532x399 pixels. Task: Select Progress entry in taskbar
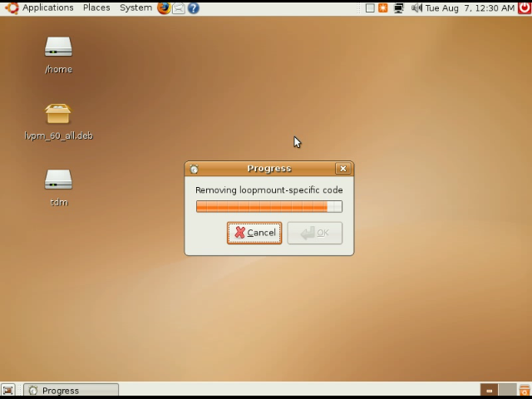pyautogui.click(x=71, y=390)
